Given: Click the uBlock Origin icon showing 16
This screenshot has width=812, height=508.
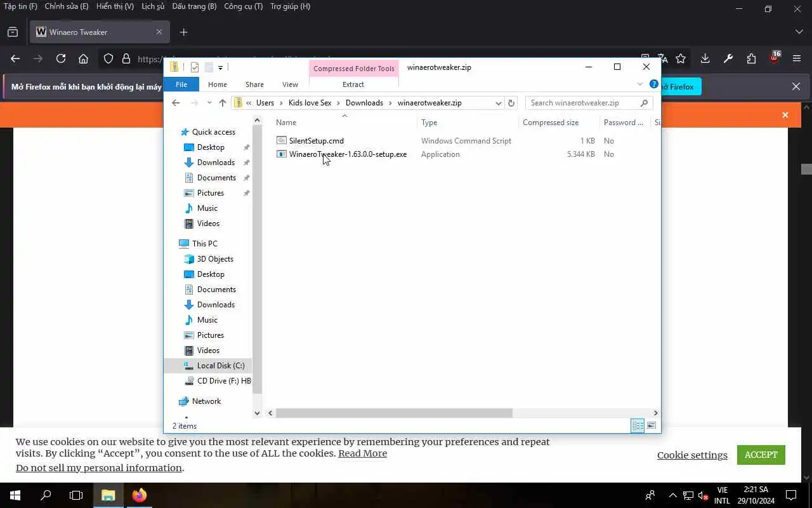Looking at the screenshot, I should click(775, 58).
